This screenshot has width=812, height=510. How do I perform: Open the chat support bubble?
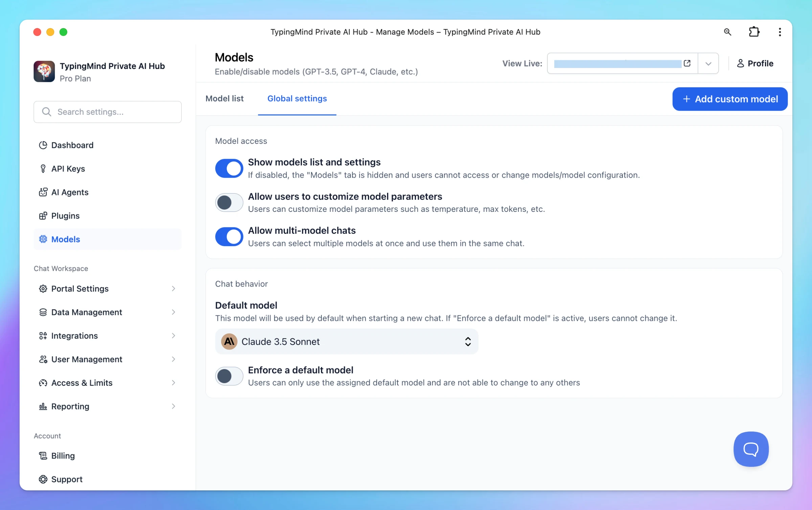pos(751,449)
